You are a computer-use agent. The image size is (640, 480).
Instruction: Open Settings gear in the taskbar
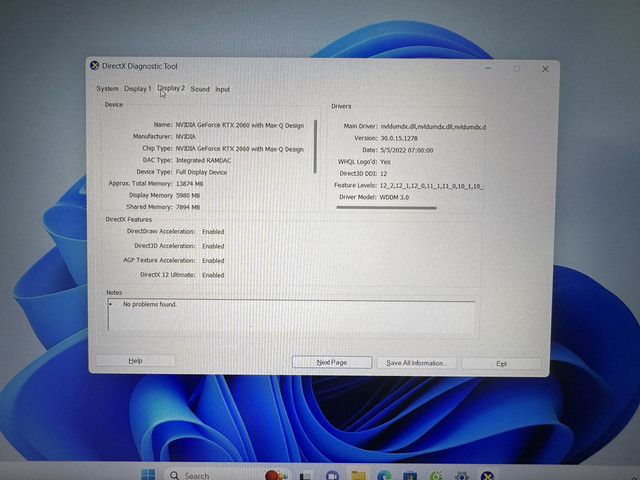coord(462,476)
